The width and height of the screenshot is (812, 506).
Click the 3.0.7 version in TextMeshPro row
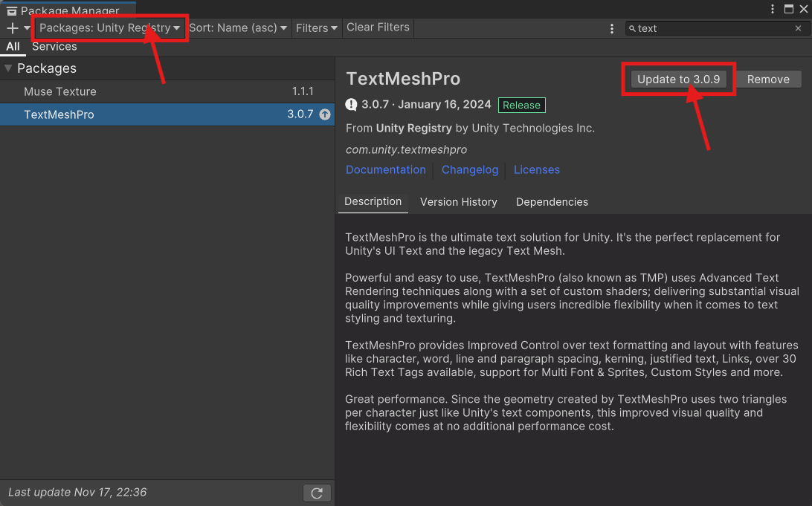pyautogui.click(x=300, y=114)
